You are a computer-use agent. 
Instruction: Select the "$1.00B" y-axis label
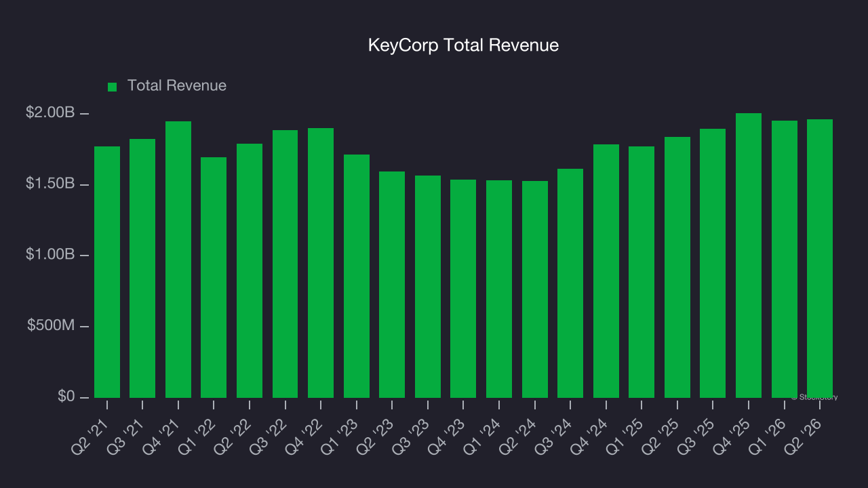coord(50,255)
